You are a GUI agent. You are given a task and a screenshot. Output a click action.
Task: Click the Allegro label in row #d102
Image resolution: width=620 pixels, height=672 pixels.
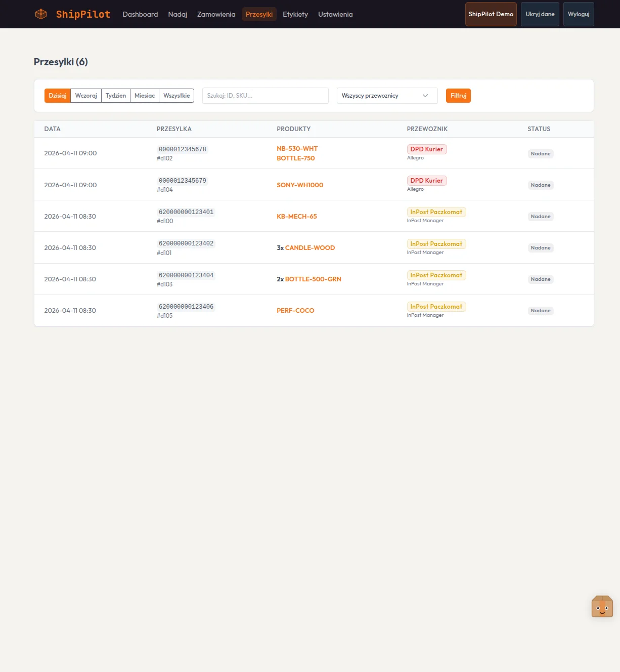click(x=415, y=158)
